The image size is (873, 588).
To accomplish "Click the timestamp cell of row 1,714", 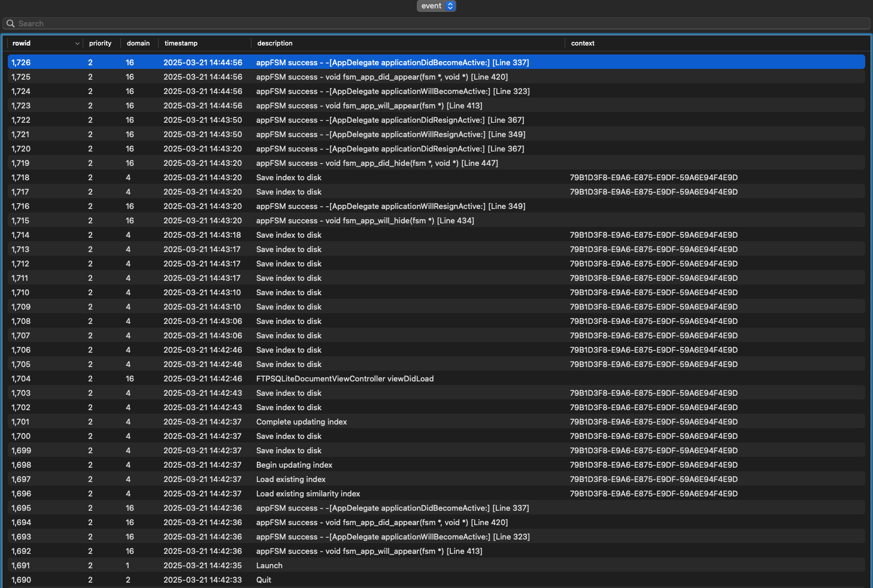I will pos(202,235).
